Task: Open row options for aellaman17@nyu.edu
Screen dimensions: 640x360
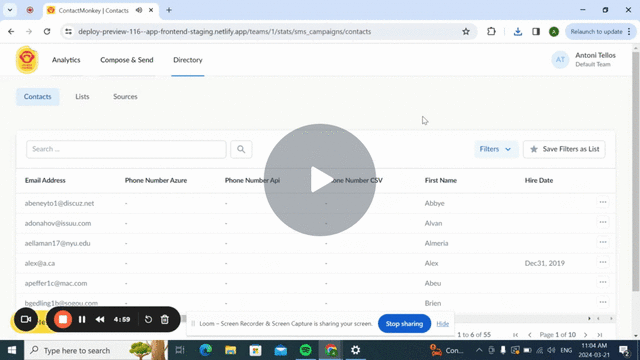Action: [603, 242]
